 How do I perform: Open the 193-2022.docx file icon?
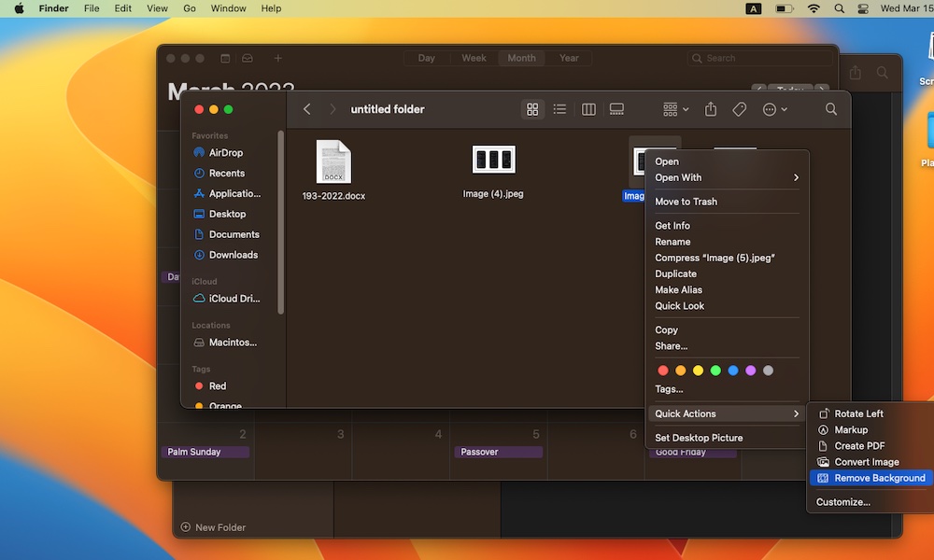click(333, 161)
